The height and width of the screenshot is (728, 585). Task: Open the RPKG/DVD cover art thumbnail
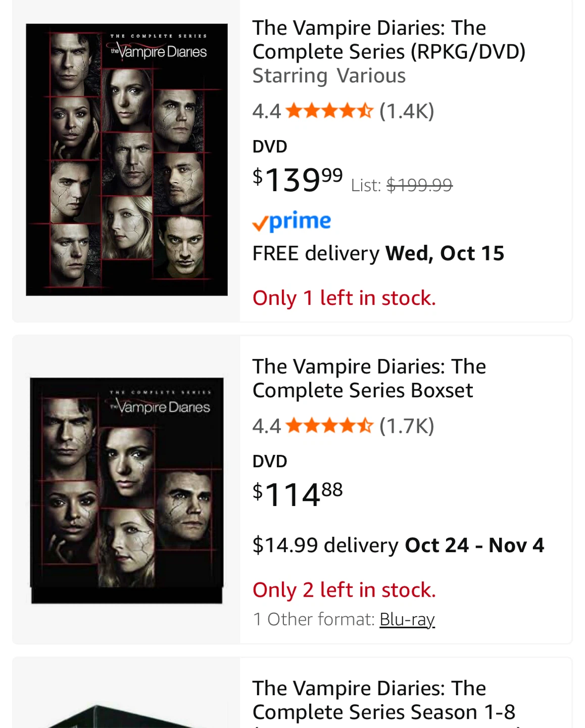[127, 159]
